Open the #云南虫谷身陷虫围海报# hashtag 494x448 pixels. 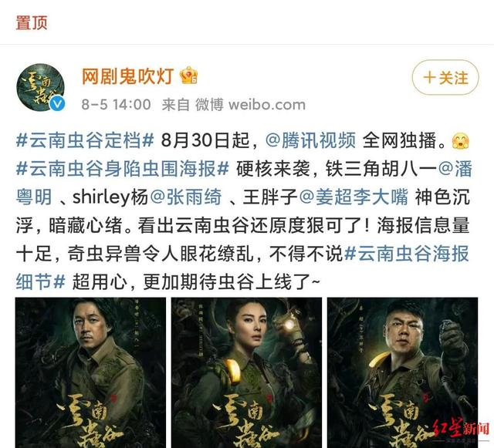pyautogui.click(x=123, y=169)
